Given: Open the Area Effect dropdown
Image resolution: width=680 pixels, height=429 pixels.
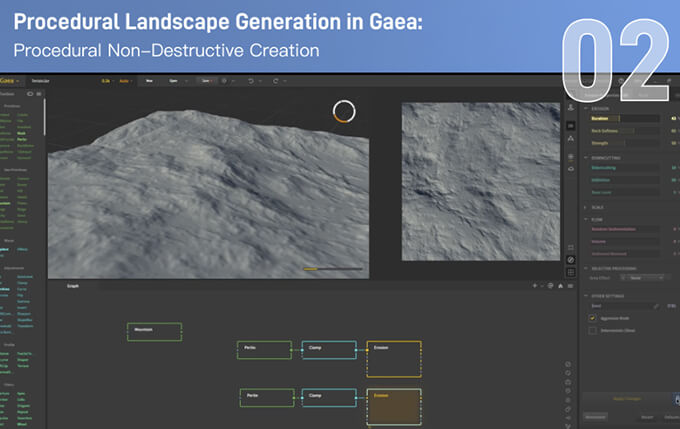Looking at the screenshot, I should point(643,278).
